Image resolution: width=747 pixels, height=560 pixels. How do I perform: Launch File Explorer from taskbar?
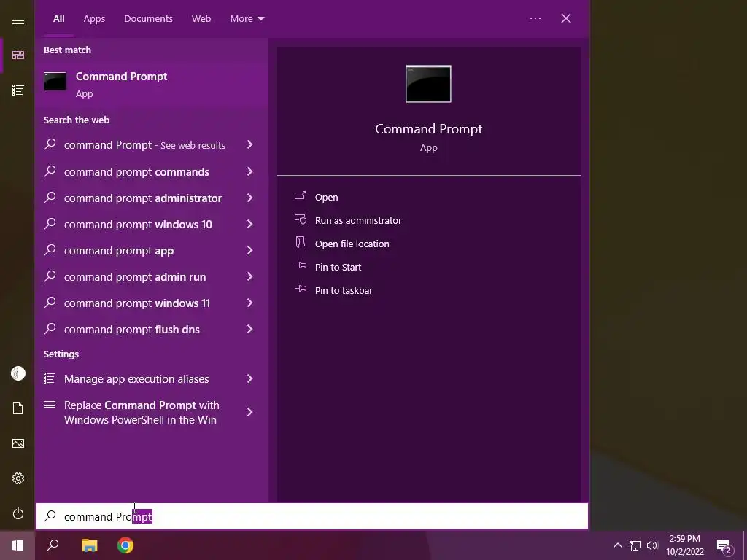tap(89, 545)
